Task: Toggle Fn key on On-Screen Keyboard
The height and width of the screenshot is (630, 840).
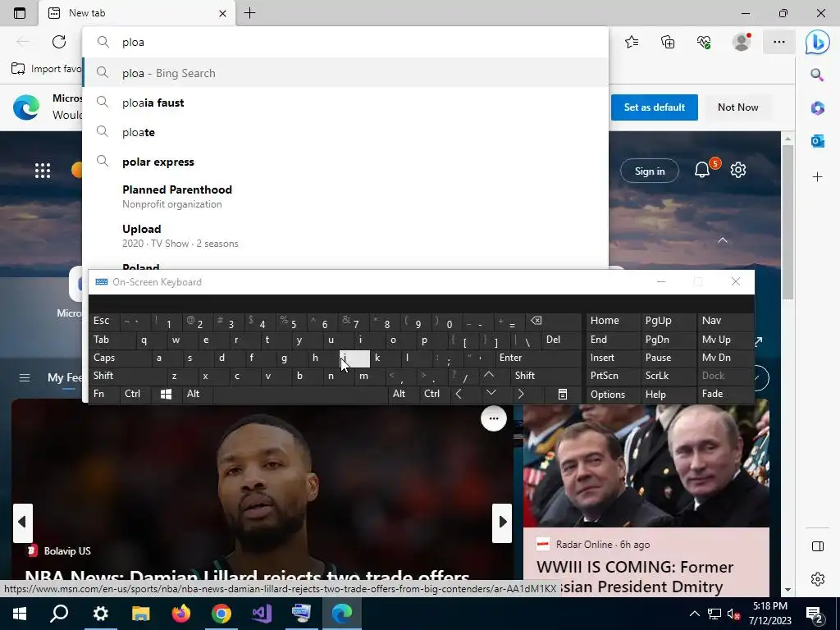Action: coord(104,395)
